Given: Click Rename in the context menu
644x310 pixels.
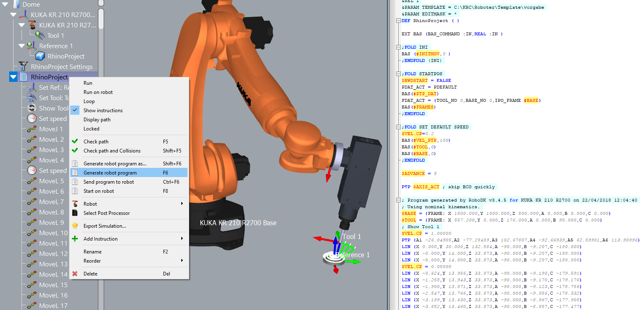Looking at the screenshot, I should pyautogui.click(x=92, y=252).
